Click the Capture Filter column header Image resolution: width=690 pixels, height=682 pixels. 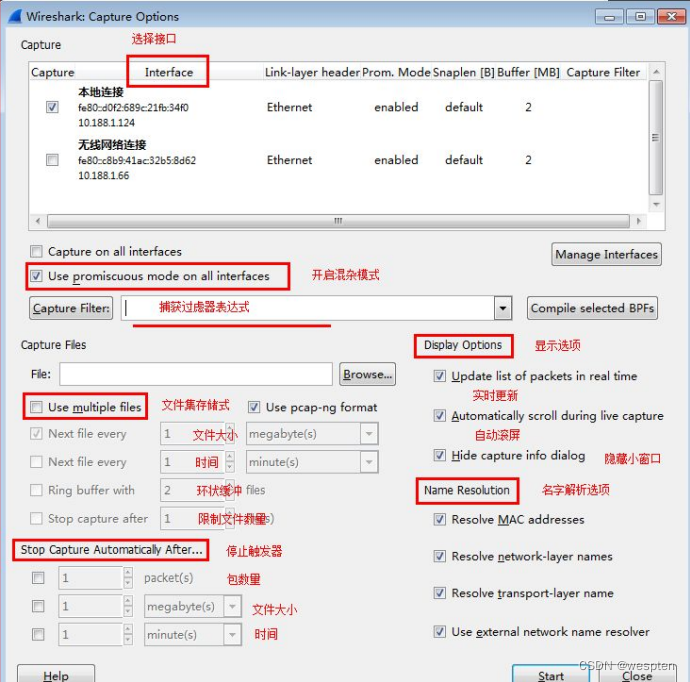(603, 72)
